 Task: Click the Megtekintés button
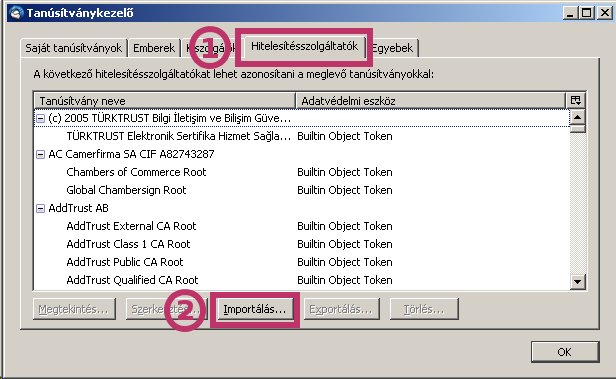74,309
